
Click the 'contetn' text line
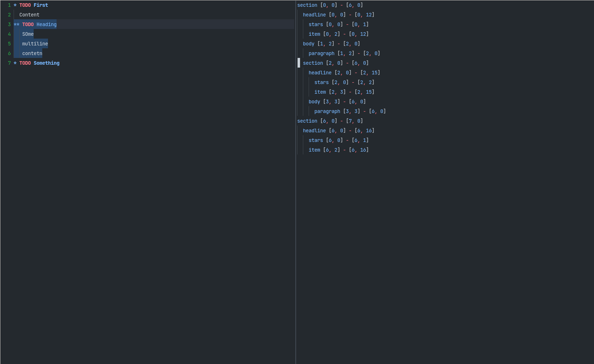point(32,53)
